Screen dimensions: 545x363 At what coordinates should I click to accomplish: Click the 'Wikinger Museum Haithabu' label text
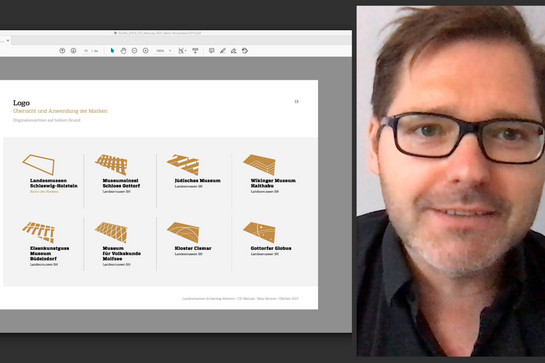pyautogui.click(x=273, y=183)
